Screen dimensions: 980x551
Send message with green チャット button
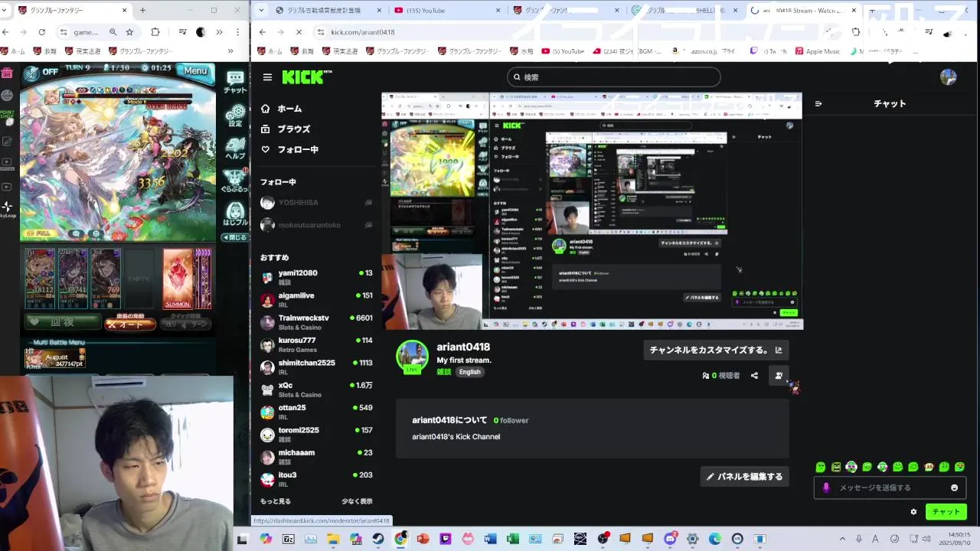(x=946, y=512)
